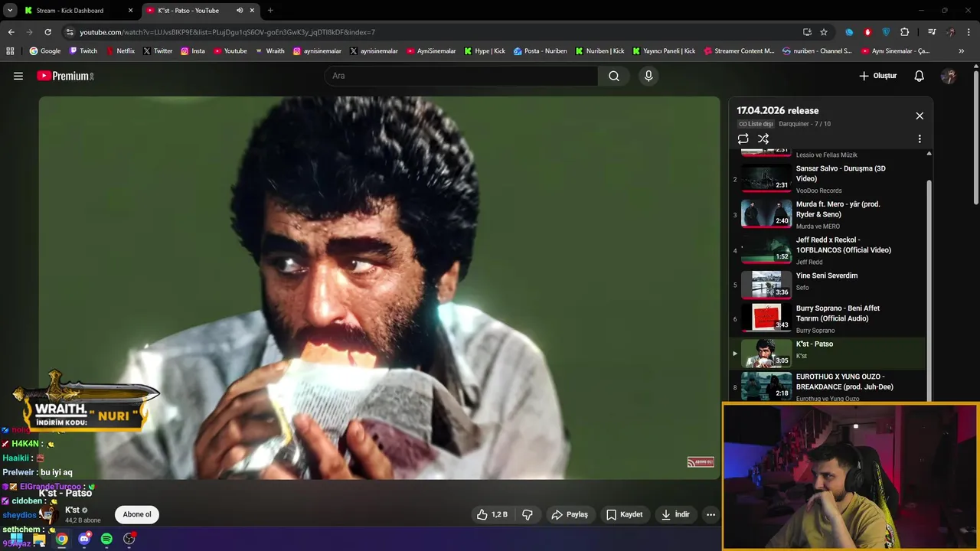This screenshot has width=980, height=551.
Task: Open the Chrome apps grid shortcut
Action: point(10,51)
